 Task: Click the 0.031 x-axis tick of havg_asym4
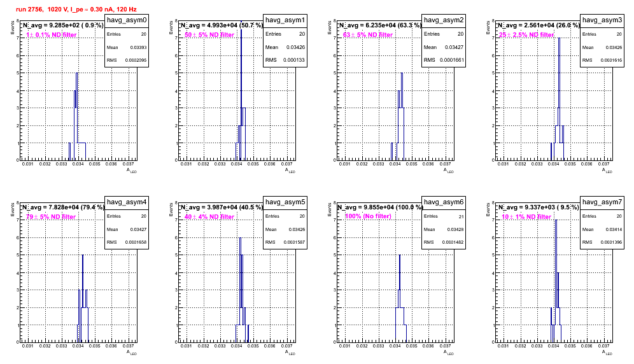27,346
